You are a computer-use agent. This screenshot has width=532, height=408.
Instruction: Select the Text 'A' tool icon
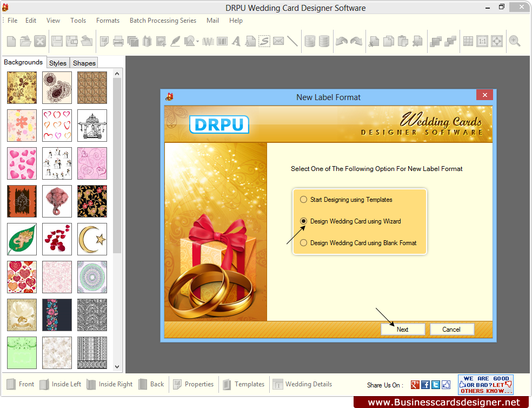236,42
